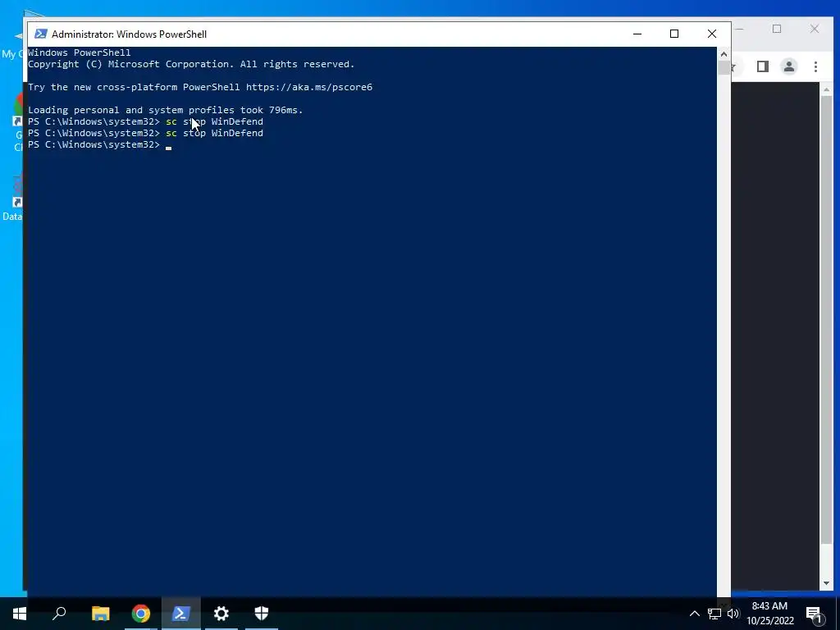Click Chrome window's scrollbar down arrow

pyautogui.click(x=826, y=583)
